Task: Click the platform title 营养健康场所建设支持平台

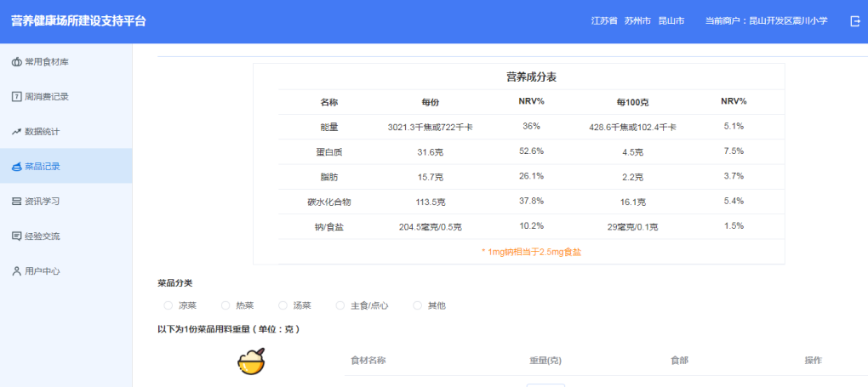Action: point(78,21)
